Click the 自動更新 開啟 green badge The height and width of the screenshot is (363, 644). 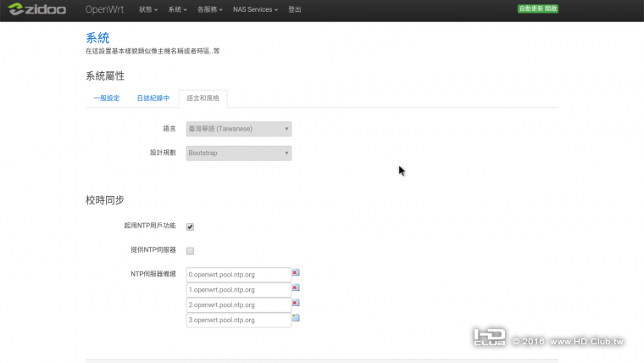pos(537,8)
